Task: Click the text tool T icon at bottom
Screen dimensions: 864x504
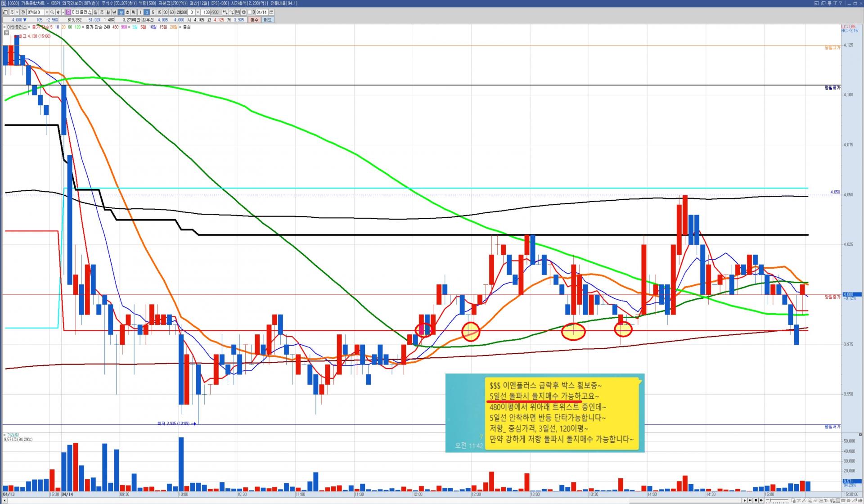Action: tap(826, 500)
